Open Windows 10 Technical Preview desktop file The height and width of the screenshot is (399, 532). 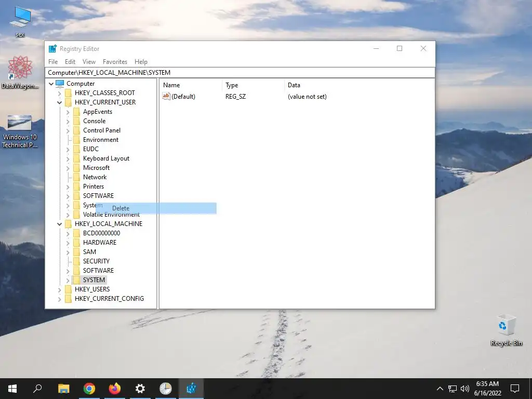pyautogui.click(x=20, y=131)
